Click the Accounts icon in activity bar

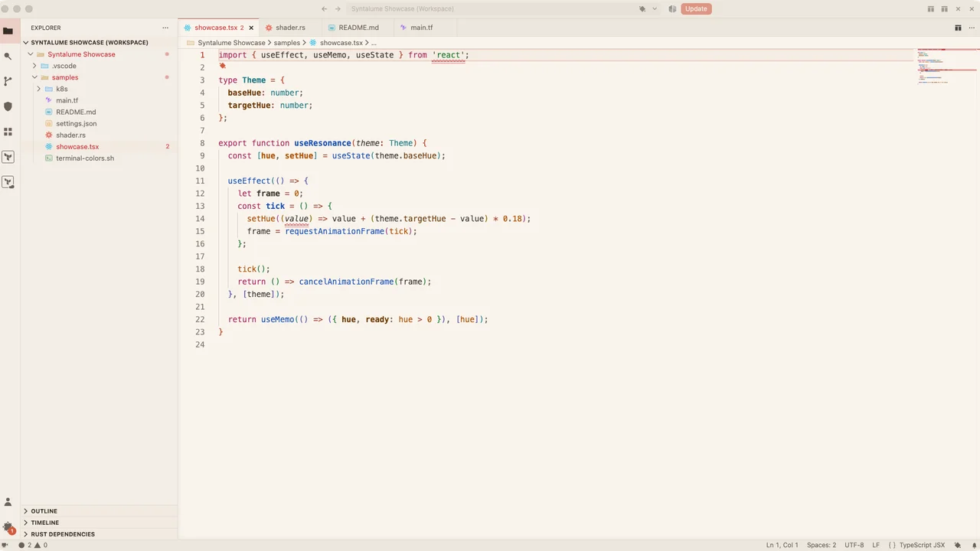8,502
